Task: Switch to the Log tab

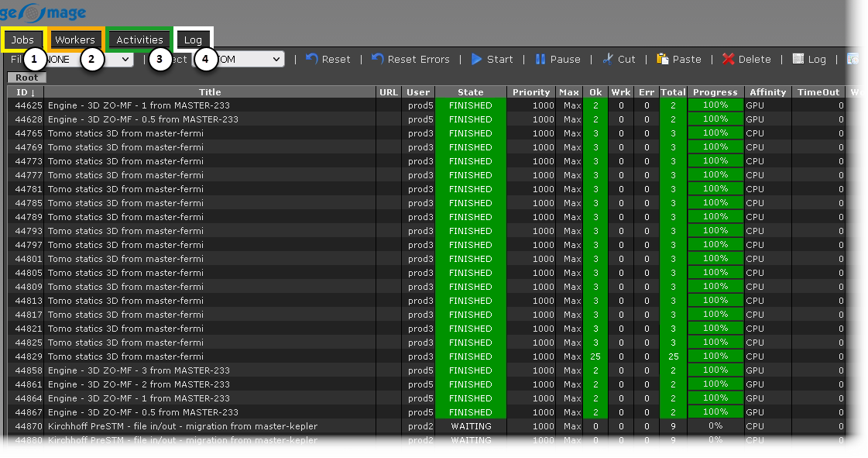Action: [x=194, y=39]
